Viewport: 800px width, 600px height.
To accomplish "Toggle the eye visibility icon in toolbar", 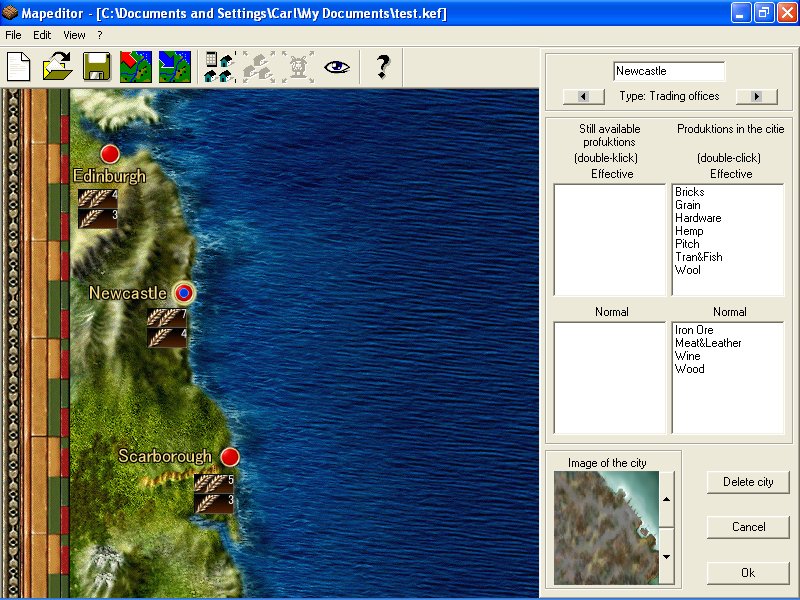I will [x=337, y=67].
